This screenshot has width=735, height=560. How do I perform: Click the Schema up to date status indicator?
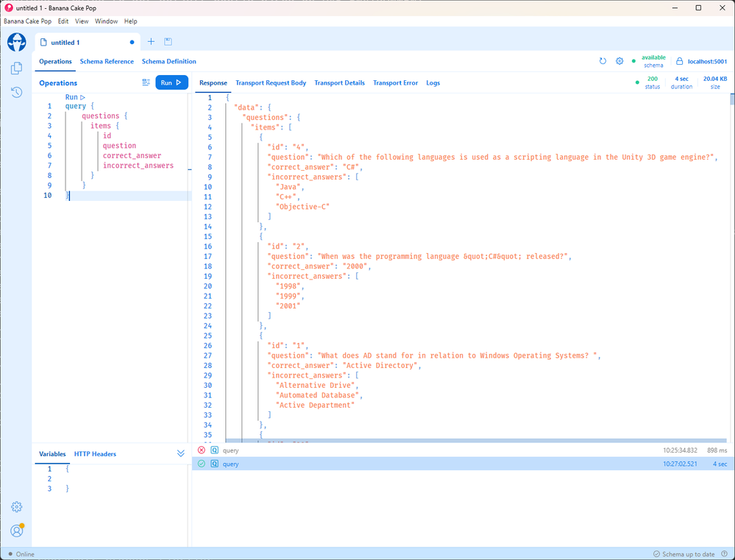(684, 554)
